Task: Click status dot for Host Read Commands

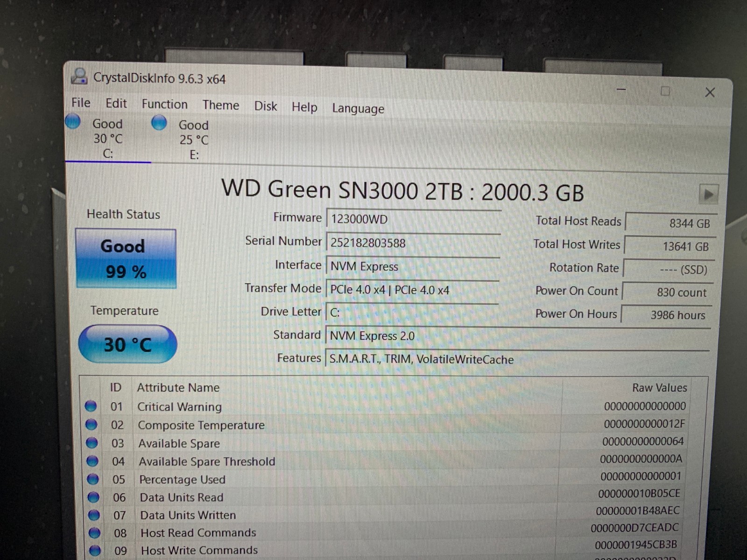Action: pos(94,533)
